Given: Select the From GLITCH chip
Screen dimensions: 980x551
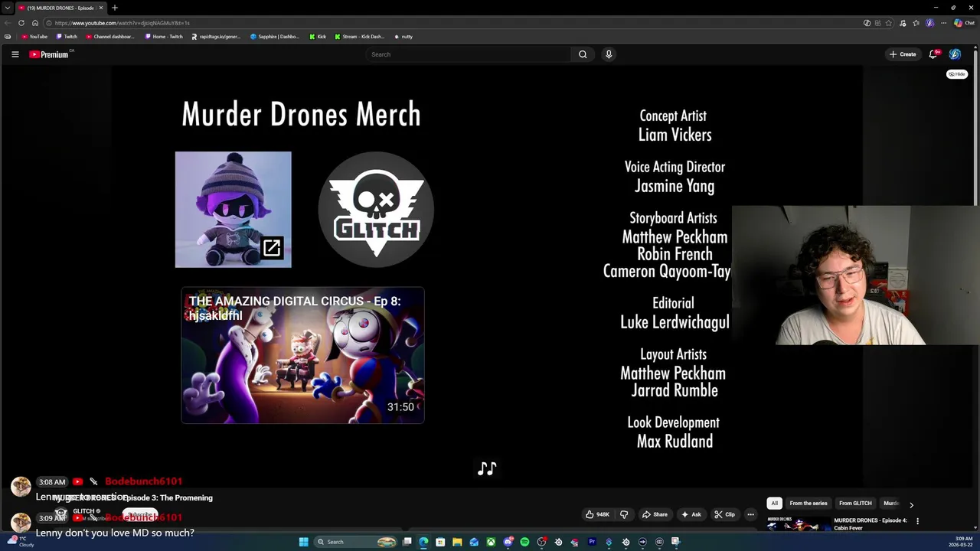Looking at the screenshot, I should tap(855, 504).
